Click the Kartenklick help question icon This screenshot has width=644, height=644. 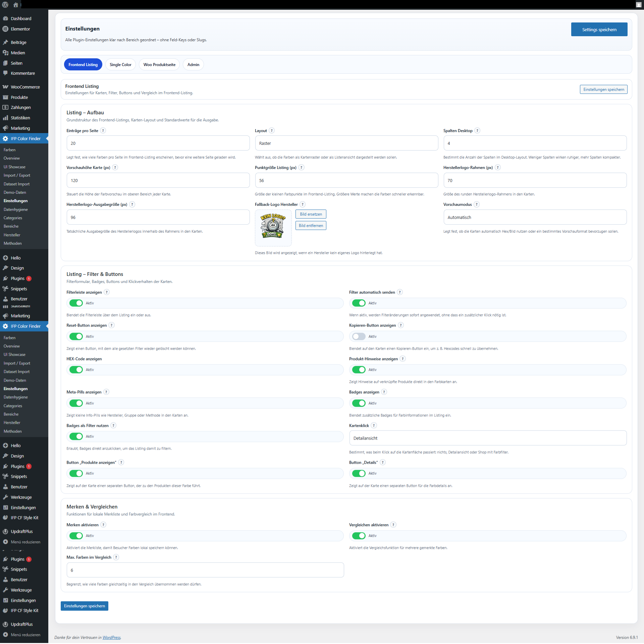click(x=374, y=425)
